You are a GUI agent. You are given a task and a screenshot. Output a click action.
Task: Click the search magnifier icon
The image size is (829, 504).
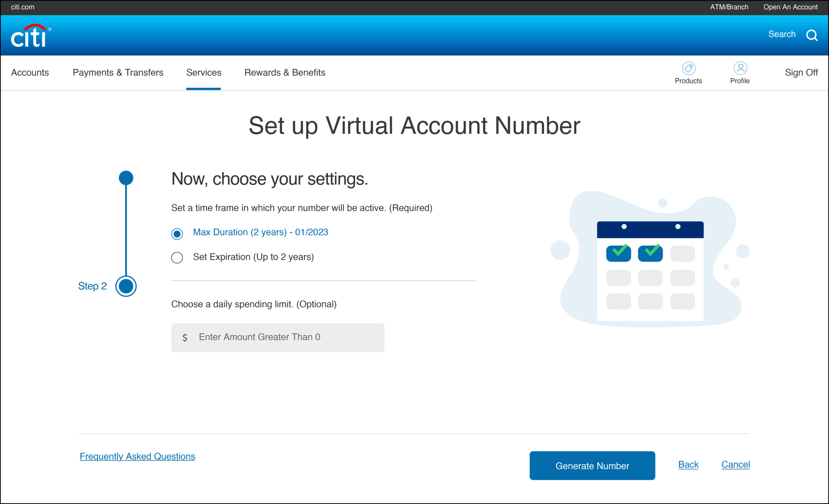click(812, 35)
